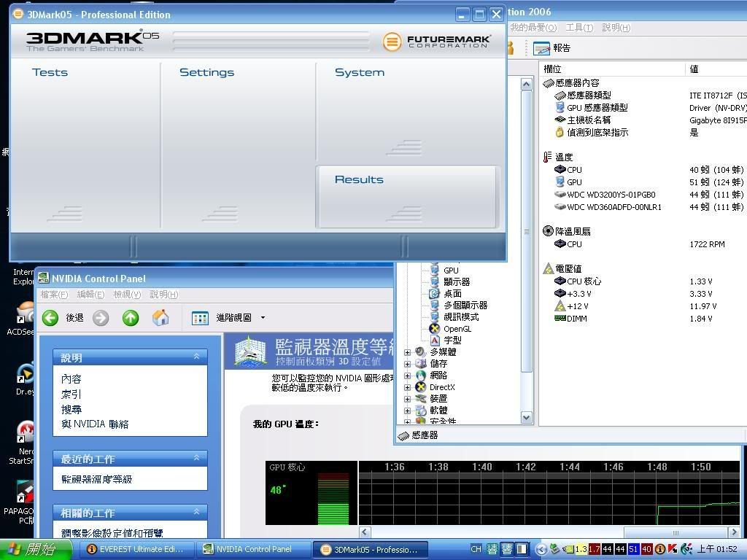Click the 與 NVIDIA 聯絡 link

click(95, 424)
